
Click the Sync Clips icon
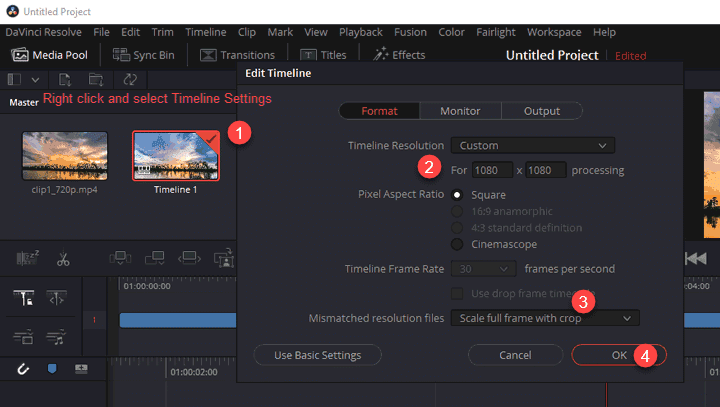(130, 79)
